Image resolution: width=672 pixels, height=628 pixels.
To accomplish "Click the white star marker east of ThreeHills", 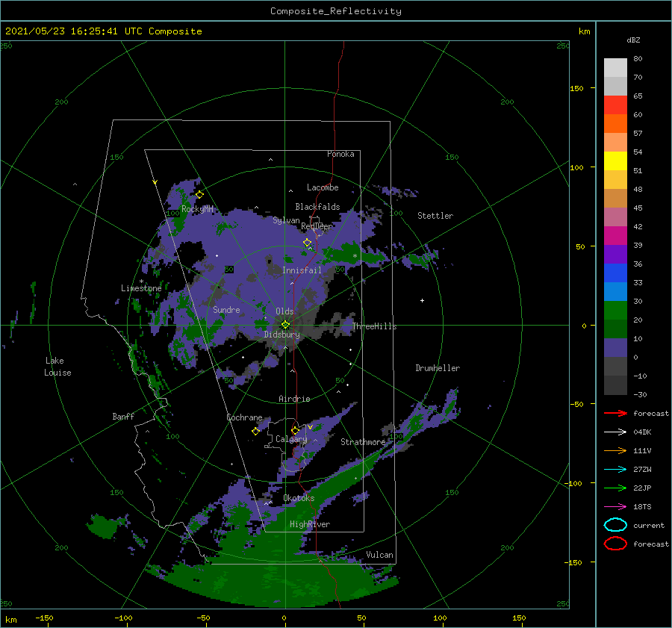I will (x=422, y=300).
